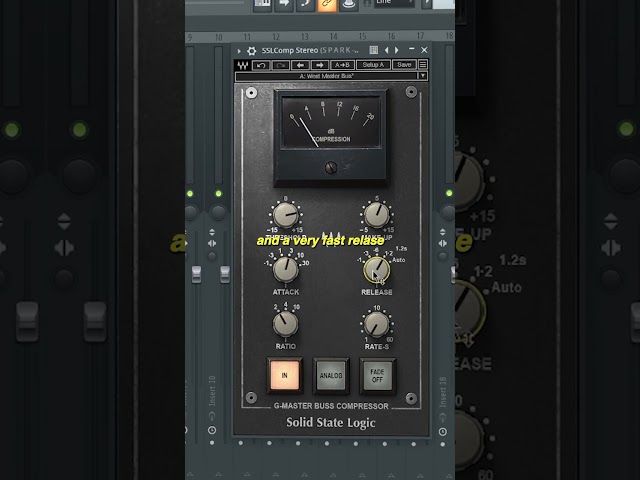Go to previous preset arrow in titlebar
This screenshot has height=480, width=640.
[387, 50]
